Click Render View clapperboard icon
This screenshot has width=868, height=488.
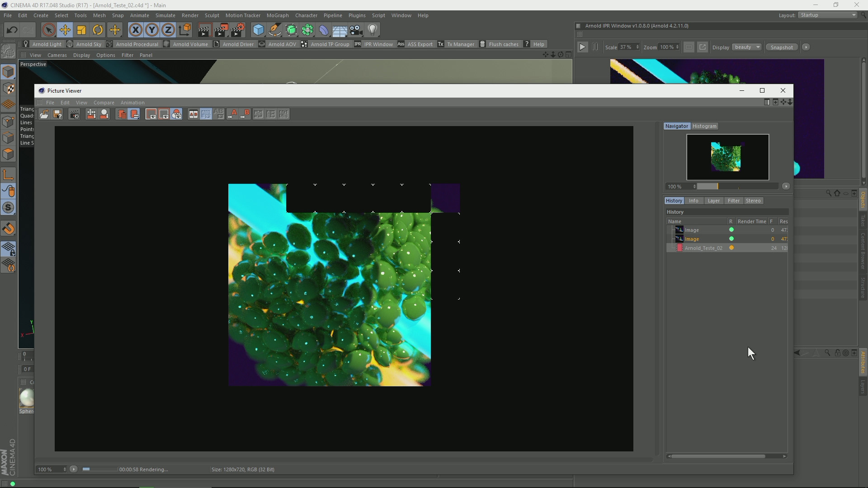point(204,30)
